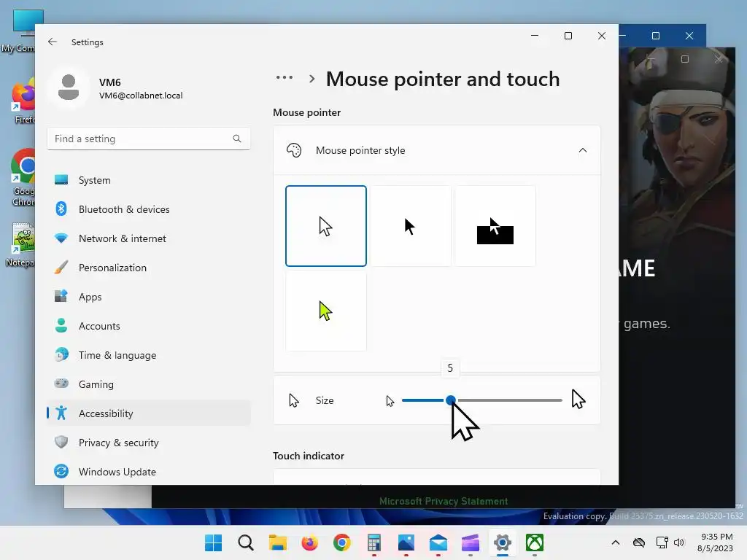Viewport: 747px width, 560px height.
Task: Click the cloud sync tray icon
Action: tap(639, 542)
